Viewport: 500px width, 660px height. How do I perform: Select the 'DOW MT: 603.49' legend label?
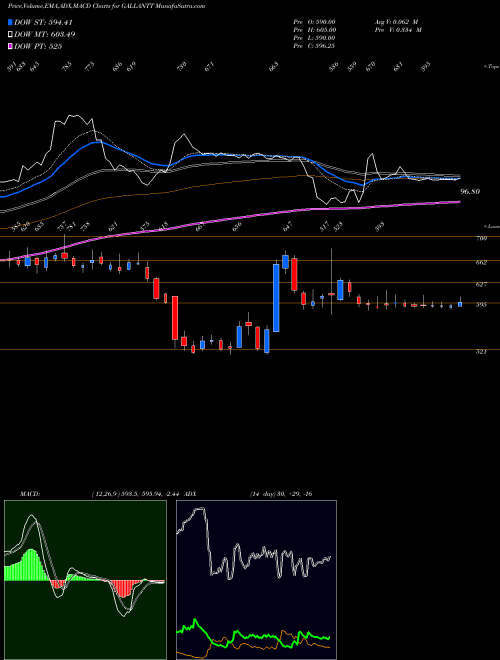(45, 34)
